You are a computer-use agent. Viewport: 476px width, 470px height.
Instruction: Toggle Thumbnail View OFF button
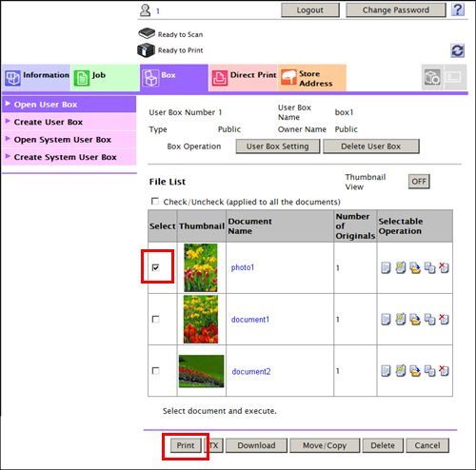point(419,182)
